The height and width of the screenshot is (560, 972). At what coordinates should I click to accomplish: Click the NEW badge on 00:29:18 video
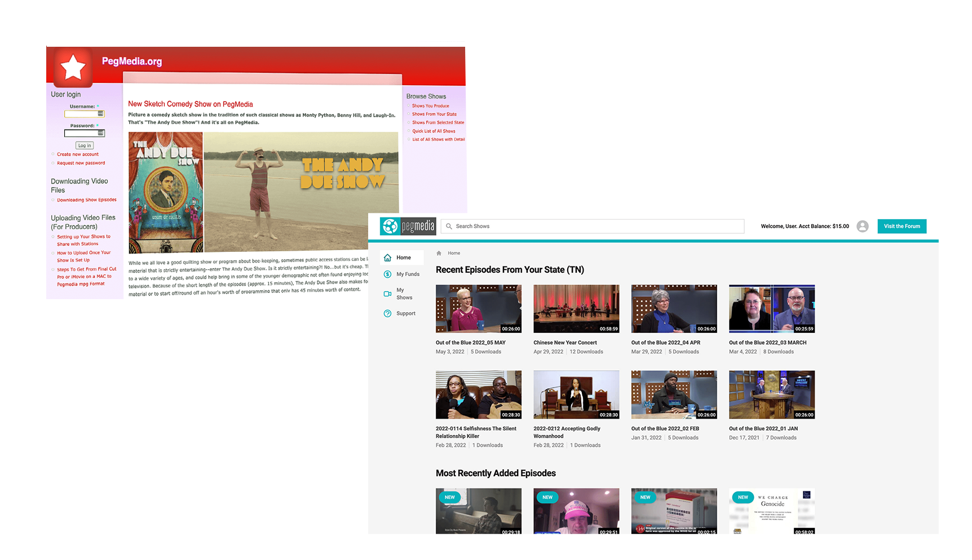tap(450, 497)
